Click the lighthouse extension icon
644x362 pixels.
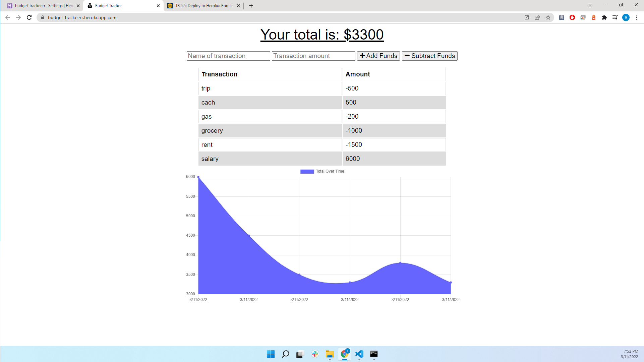(594, 17)
